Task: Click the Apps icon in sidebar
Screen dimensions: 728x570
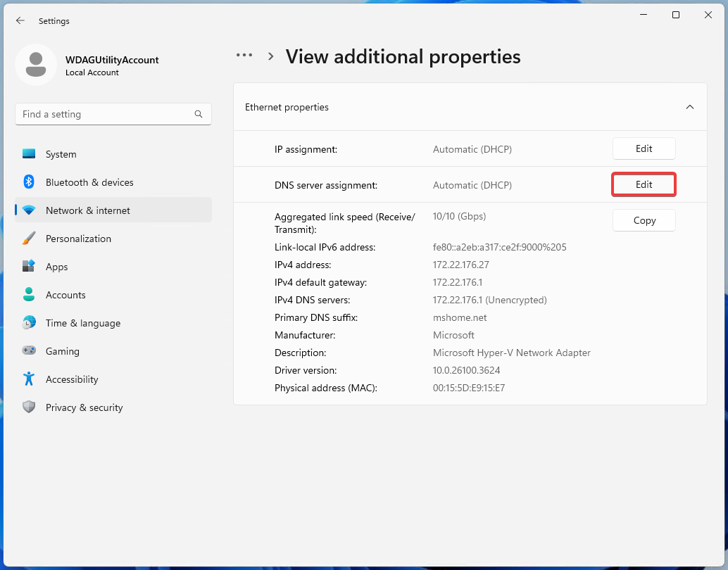Action: pyautogui.click(x=29, y=267)
